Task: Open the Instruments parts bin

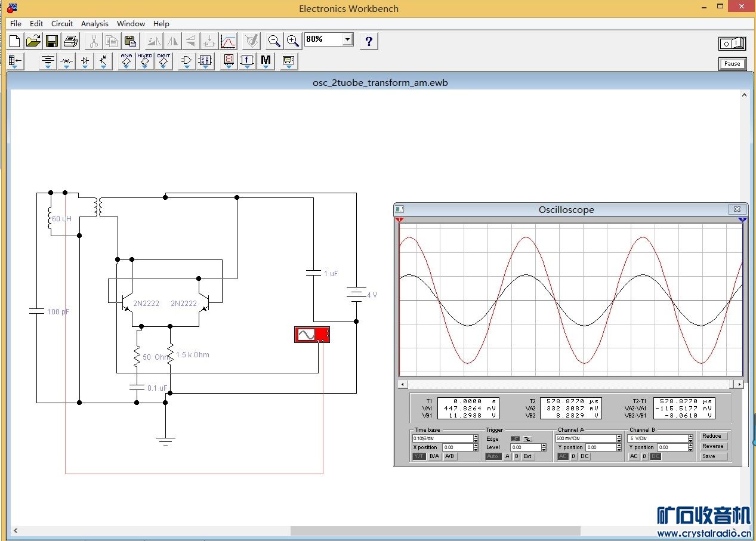Action: point(288,61)
